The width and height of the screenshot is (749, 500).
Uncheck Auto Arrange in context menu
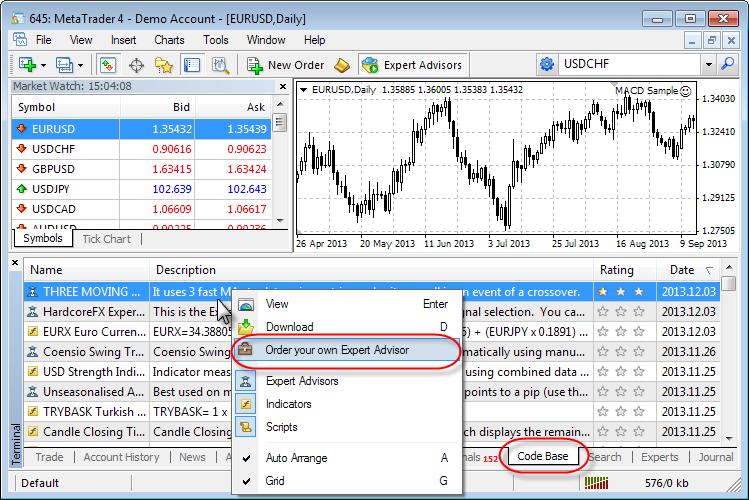pos(347,458)
